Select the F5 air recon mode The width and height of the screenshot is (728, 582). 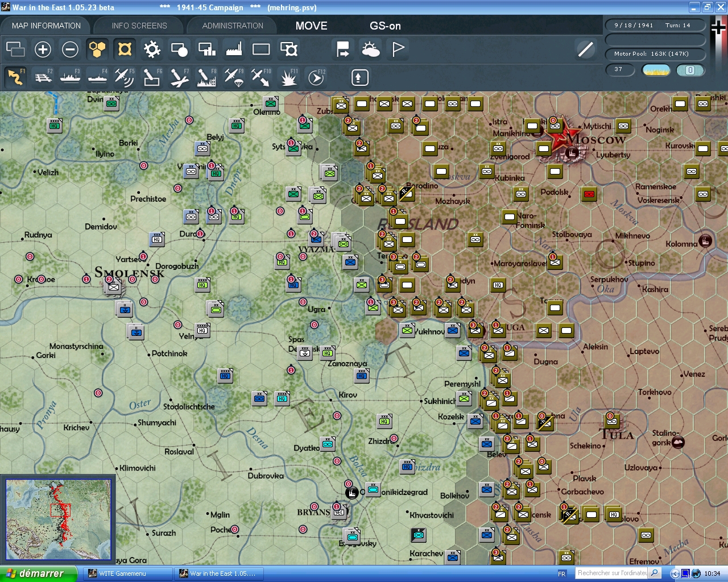click(125, 77)
